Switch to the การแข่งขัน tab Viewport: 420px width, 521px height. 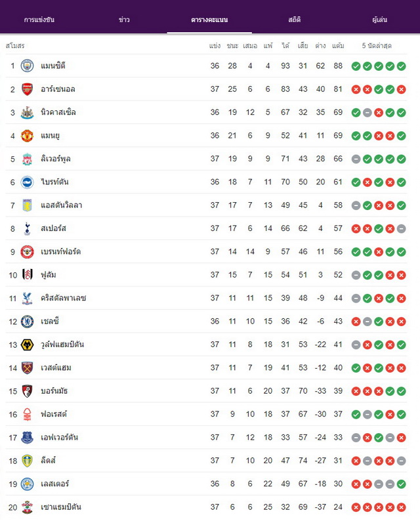coord(39,20)
